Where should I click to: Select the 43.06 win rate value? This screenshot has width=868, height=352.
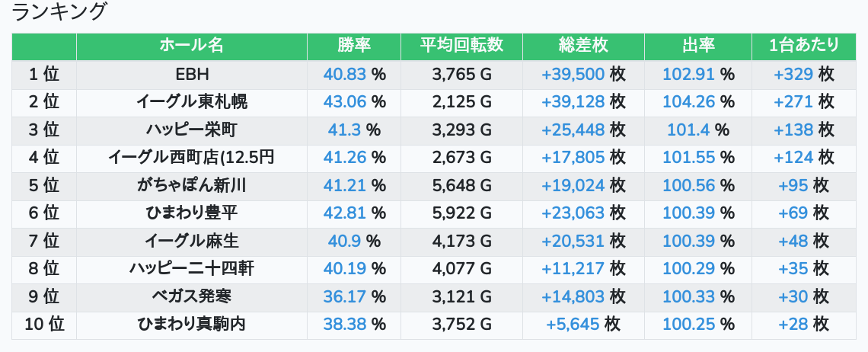pos(345,102)
